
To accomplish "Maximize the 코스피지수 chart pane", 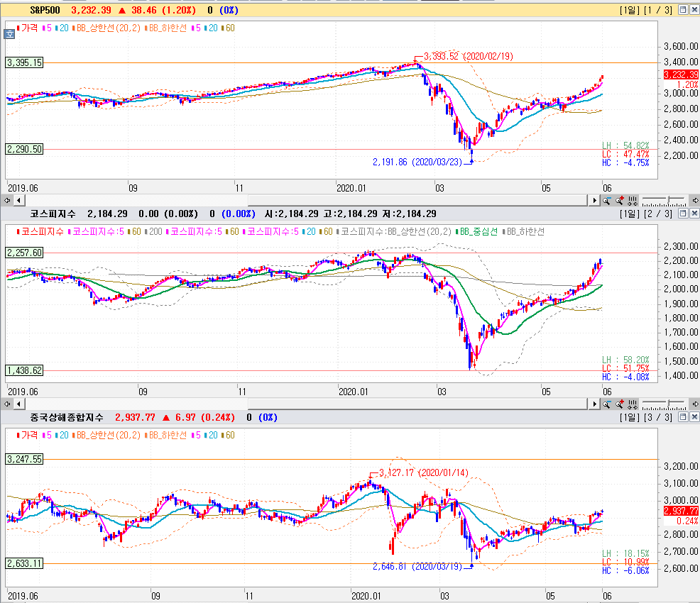I will (683, 214).
